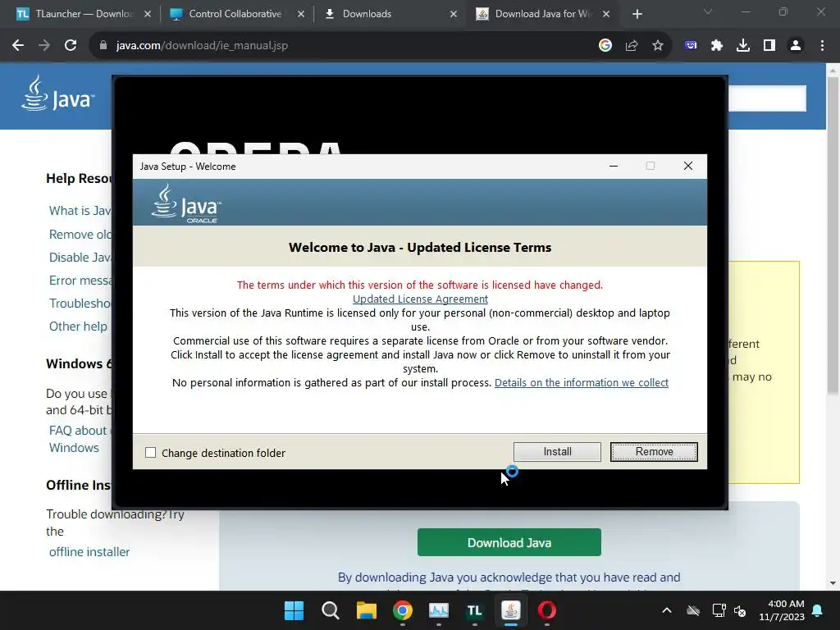
Task: Open the What is Java help link
Action: pyautogui.click(x=80, y=211)
